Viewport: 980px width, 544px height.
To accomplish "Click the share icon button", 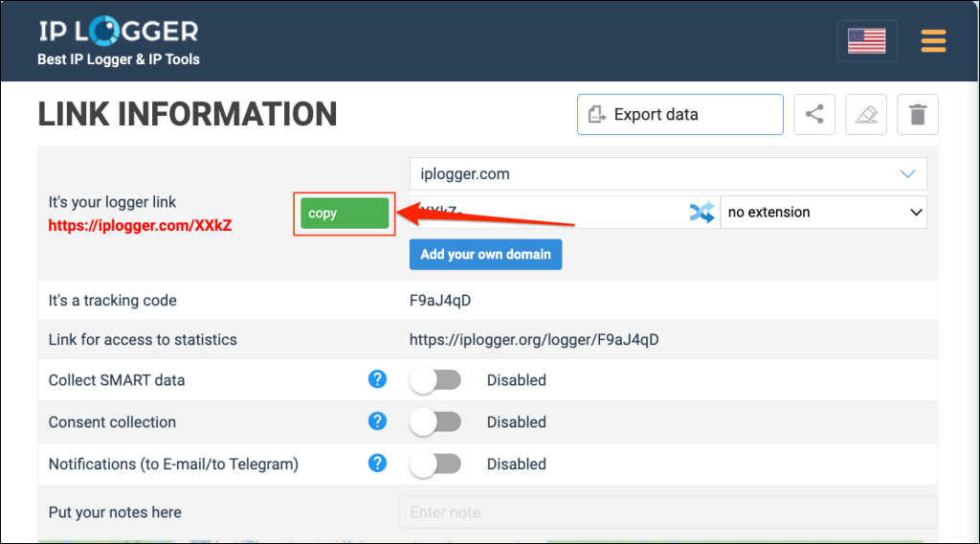I will click(x=814, y=115).
